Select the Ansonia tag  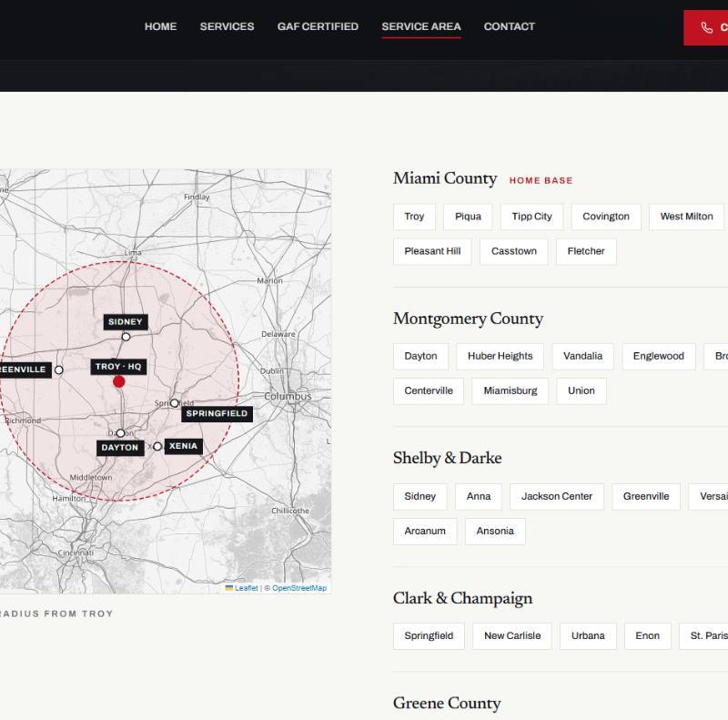tap(495, 532)
